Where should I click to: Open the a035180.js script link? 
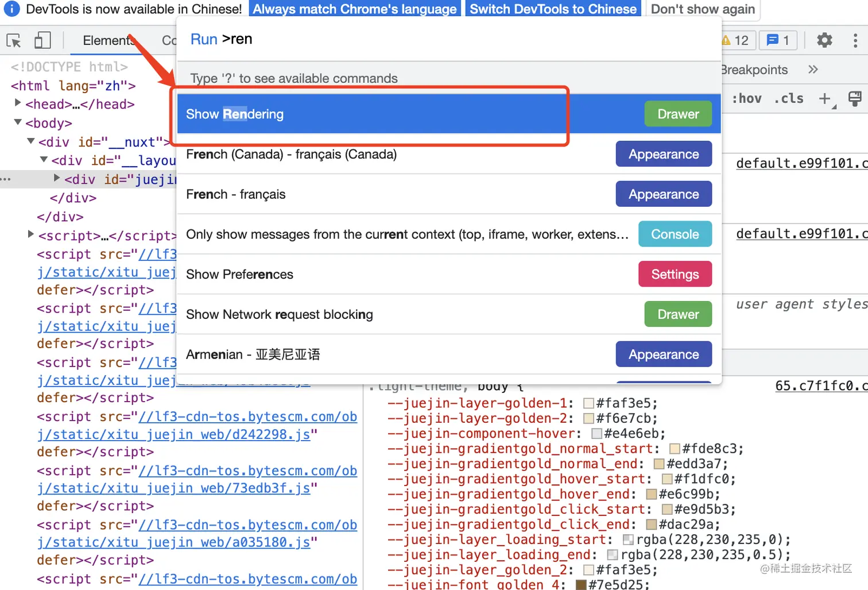(x=197, y=534)
